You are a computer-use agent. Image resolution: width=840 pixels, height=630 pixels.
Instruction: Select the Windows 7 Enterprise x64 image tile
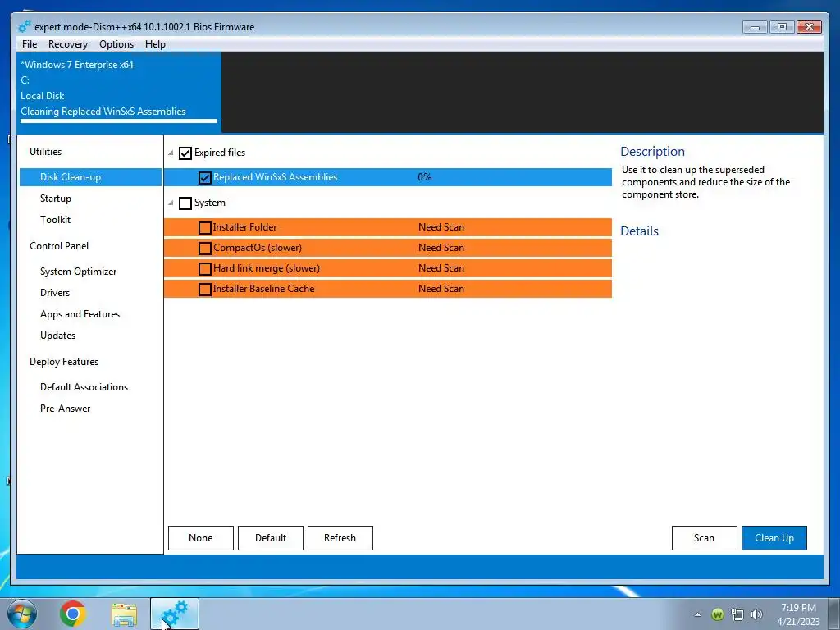pyautogui.click(x=119, y=92)
